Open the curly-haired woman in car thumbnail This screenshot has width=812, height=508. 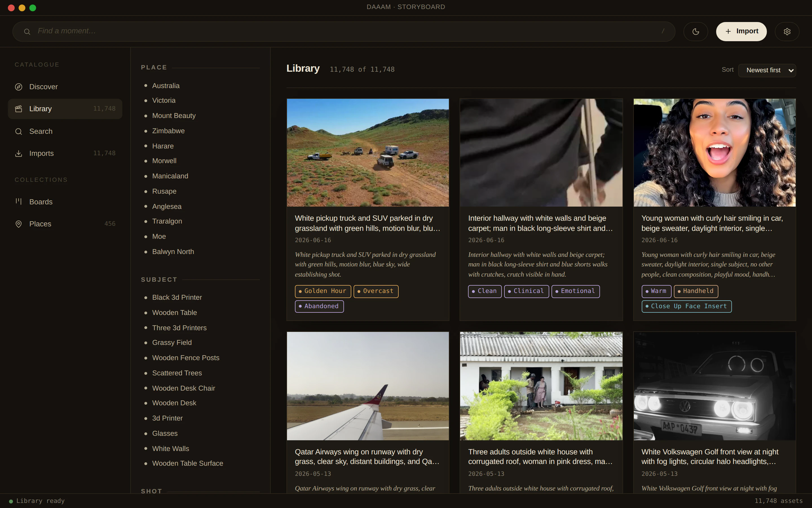(714, 152)
